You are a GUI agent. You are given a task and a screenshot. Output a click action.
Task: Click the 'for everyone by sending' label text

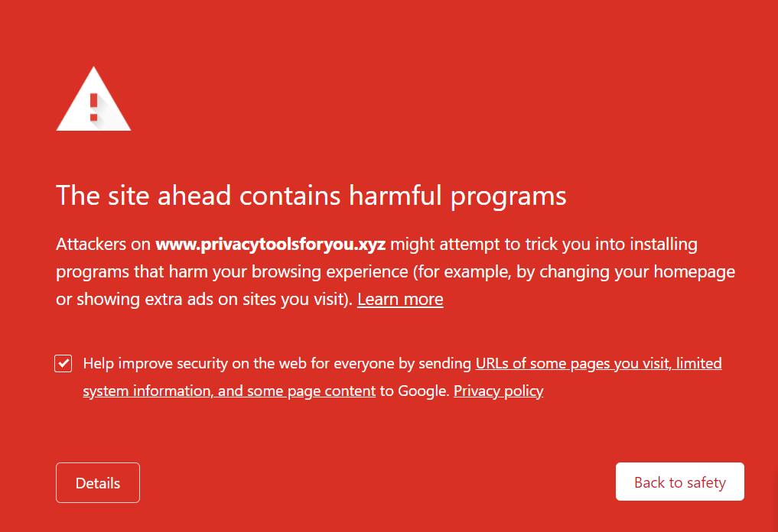(x=391, y=363)
